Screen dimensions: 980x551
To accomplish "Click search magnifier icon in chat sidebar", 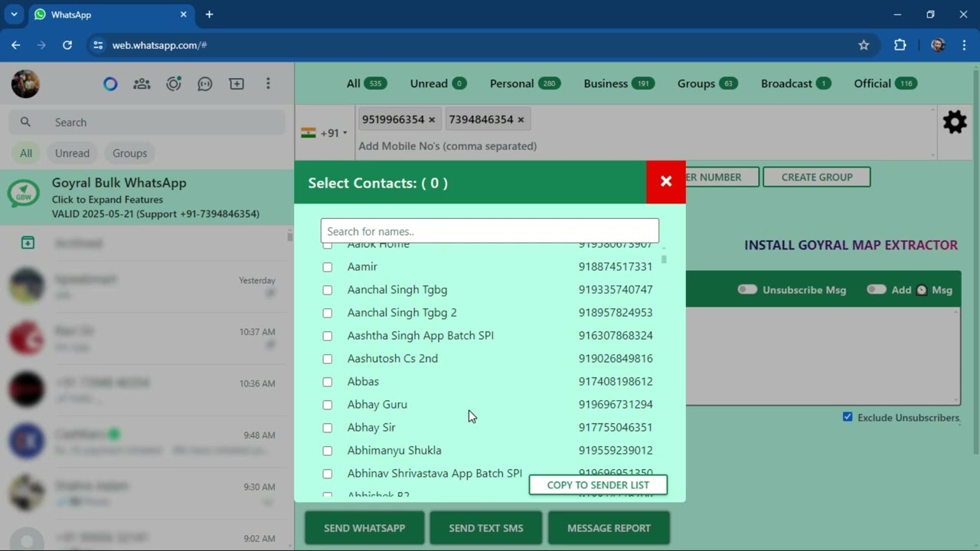I will [x=25, y=122].
